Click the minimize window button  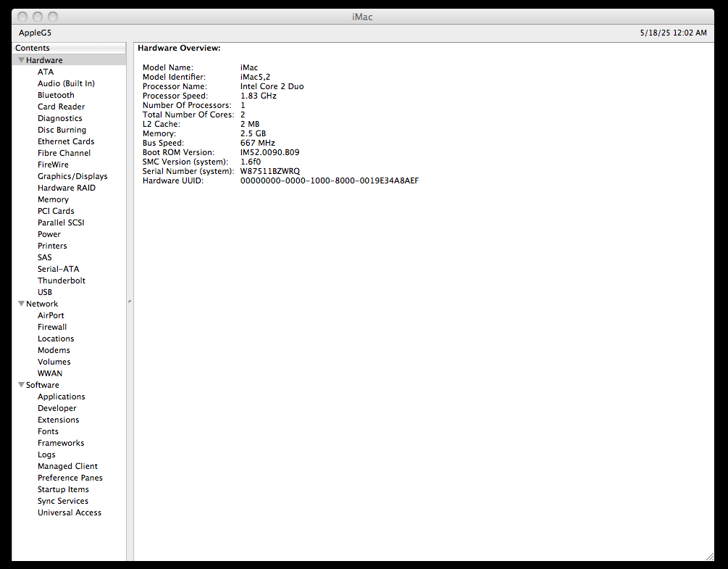click(38, 16)
